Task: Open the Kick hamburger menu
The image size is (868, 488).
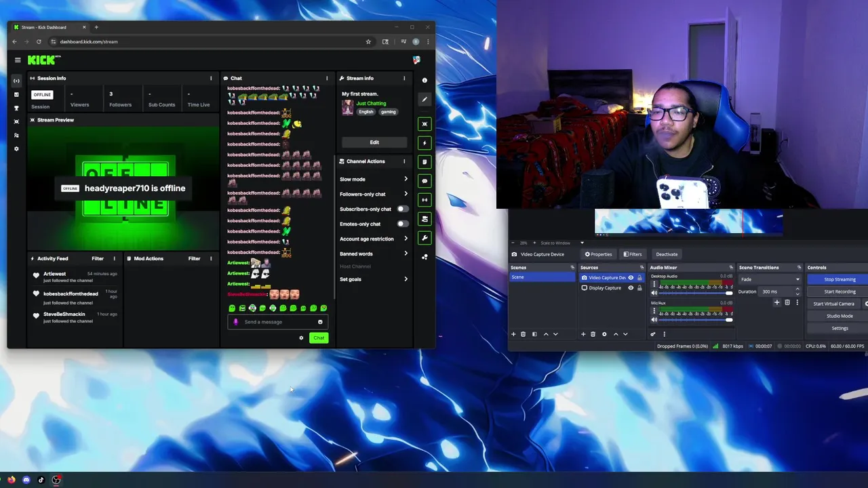Action: point(18,60)
